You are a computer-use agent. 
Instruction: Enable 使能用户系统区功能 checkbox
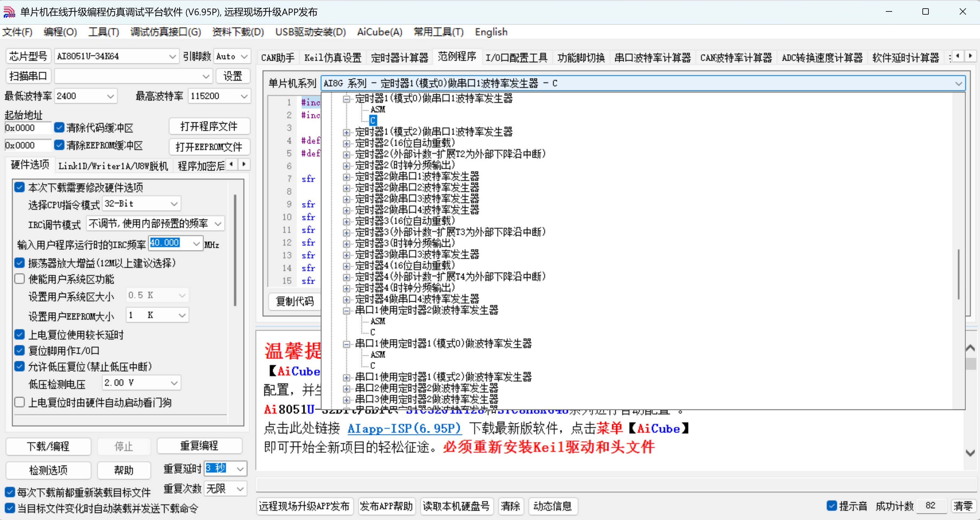coord(20,279)
